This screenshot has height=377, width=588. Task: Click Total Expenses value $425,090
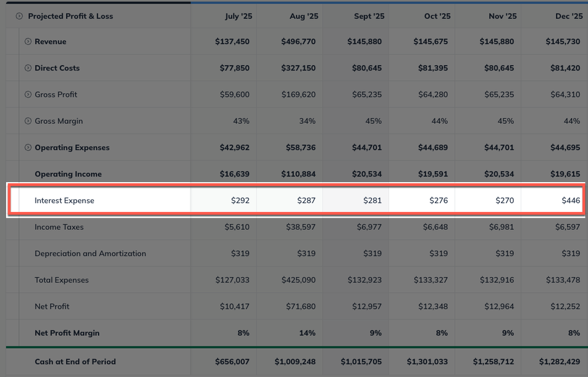click(x=298, y=280)
